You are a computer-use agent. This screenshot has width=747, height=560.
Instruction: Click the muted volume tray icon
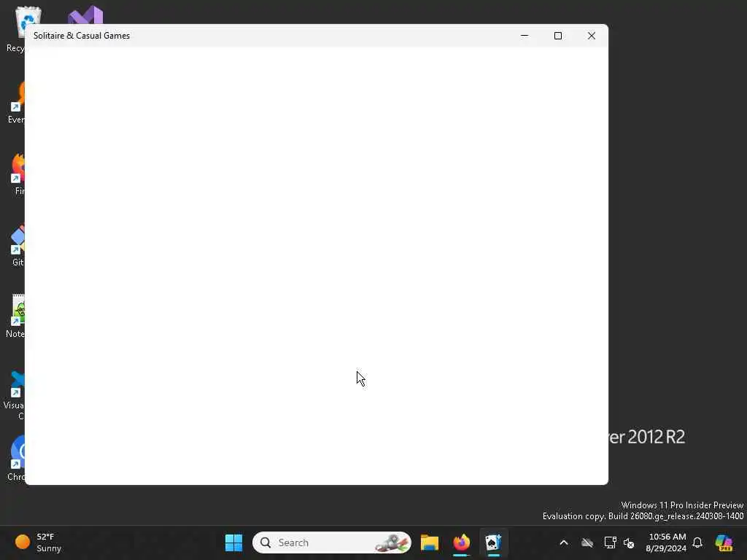(629, 542)
